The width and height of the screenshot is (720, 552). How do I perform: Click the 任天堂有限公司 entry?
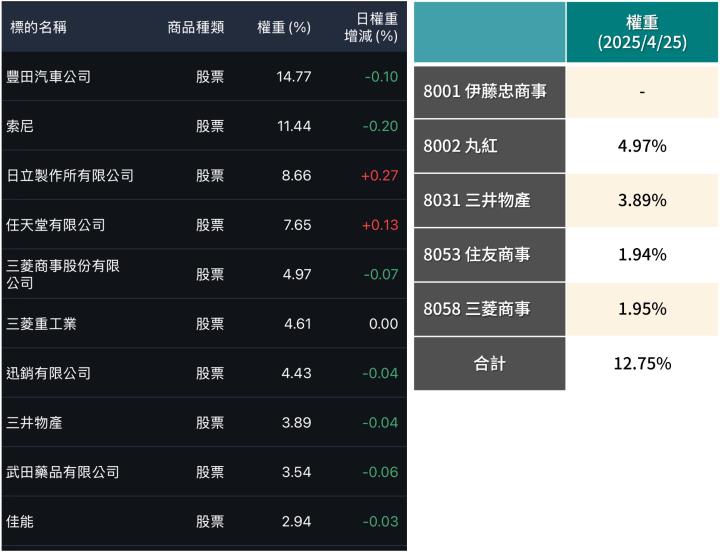coord(55,225)
